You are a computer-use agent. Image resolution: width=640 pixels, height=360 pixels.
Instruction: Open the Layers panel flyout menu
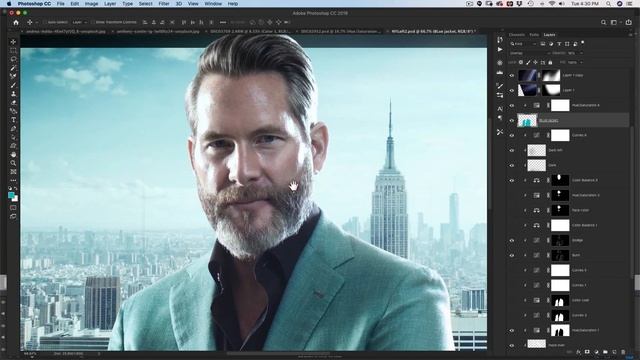click(630, 35)
